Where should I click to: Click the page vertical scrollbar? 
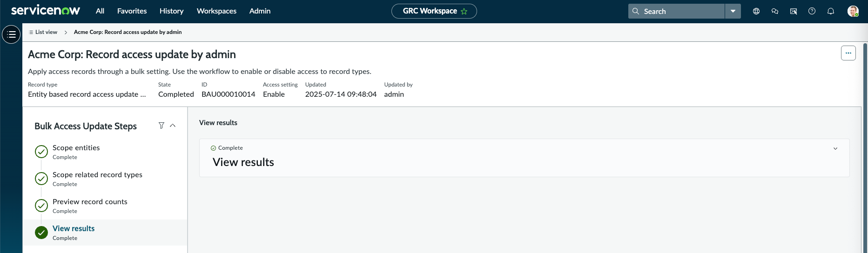pyautogui.click(x=865, y=148)
